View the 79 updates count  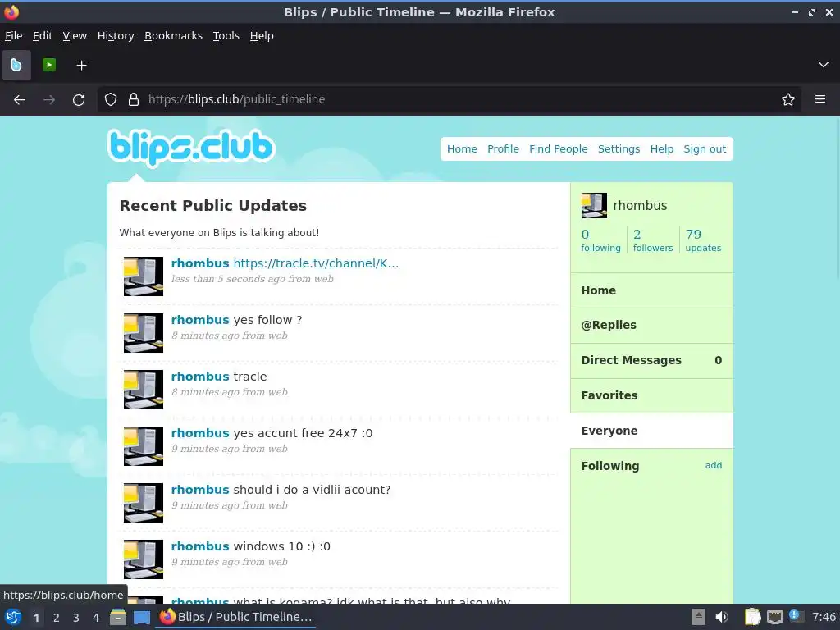point(703,240)
